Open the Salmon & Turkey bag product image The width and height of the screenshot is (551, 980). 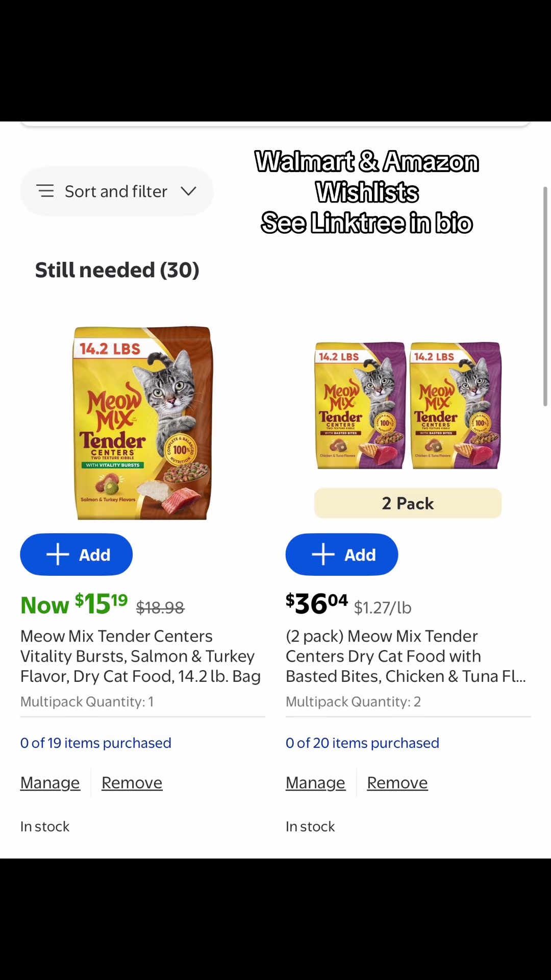click(143, 423)
